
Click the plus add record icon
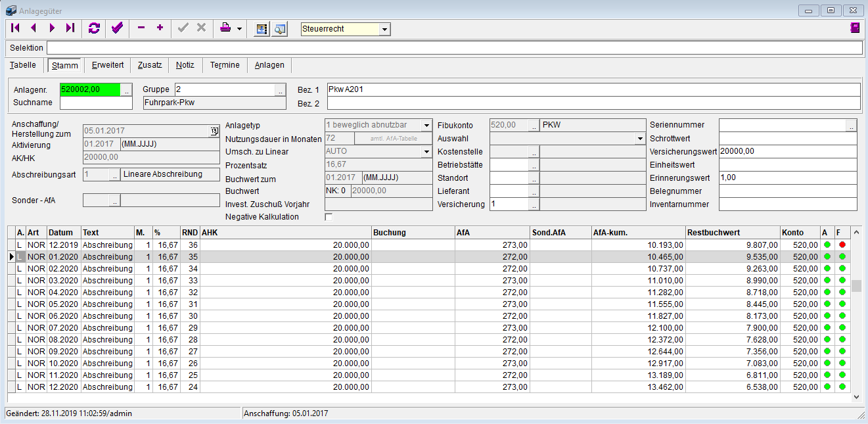click(x=160, y=28)
